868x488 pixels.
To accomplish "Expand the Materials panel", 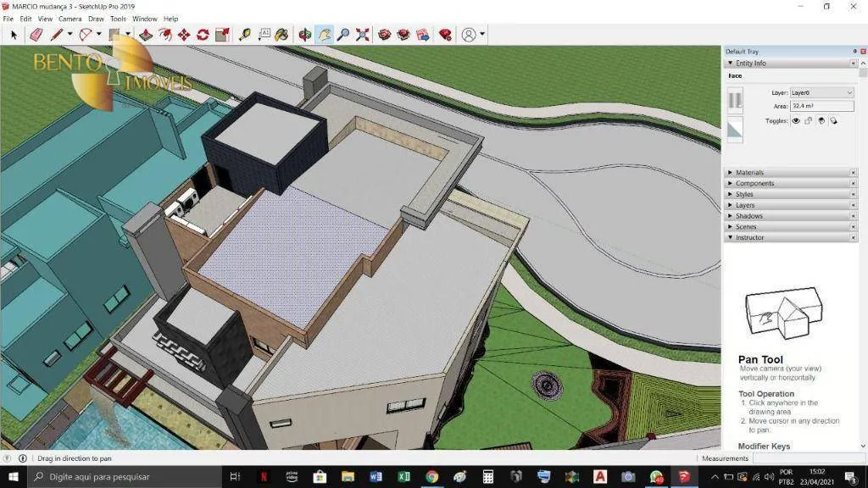I will (x=749, y=173).
